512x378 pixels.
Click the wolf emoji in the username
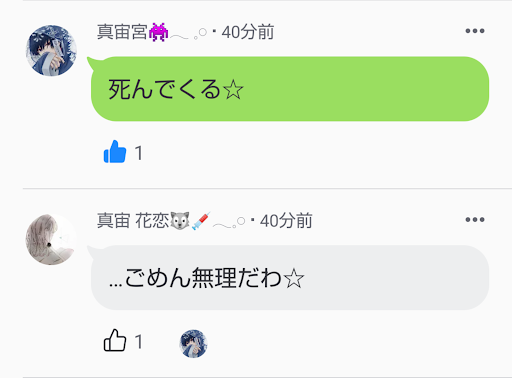point(180,221)
